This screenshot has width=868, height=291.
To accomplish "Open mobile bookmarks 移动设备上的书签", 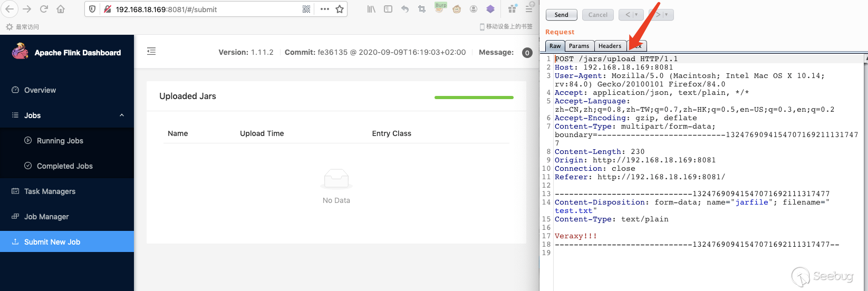I will [x=506, y=26].
